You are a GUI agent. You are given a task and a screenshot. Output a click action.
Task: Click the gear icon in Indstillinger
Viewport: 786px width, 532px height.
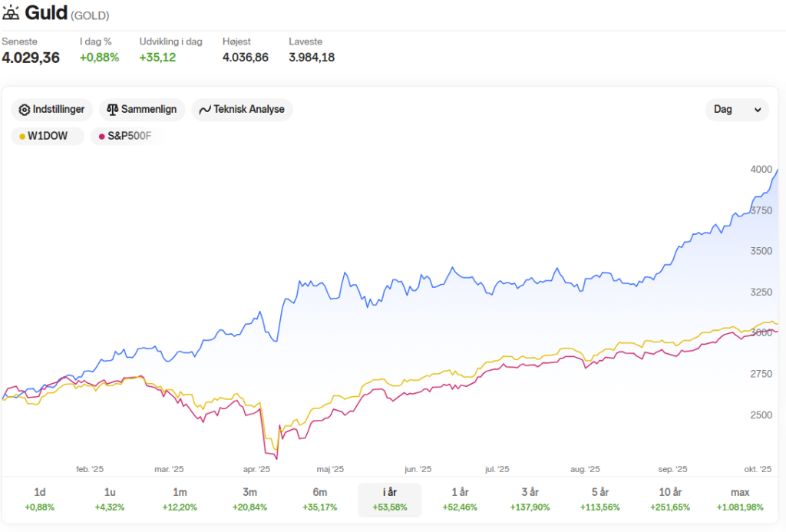pos(24,110)
